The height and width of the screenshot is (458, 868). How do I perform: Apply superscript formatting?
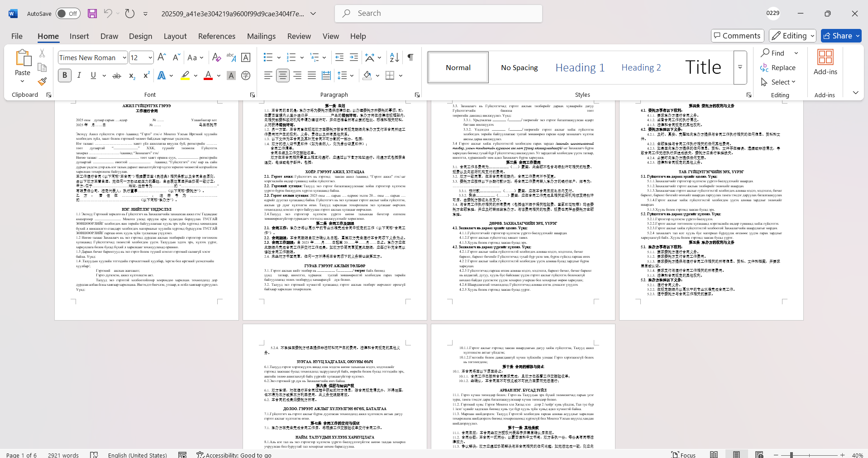coord(146,76)
